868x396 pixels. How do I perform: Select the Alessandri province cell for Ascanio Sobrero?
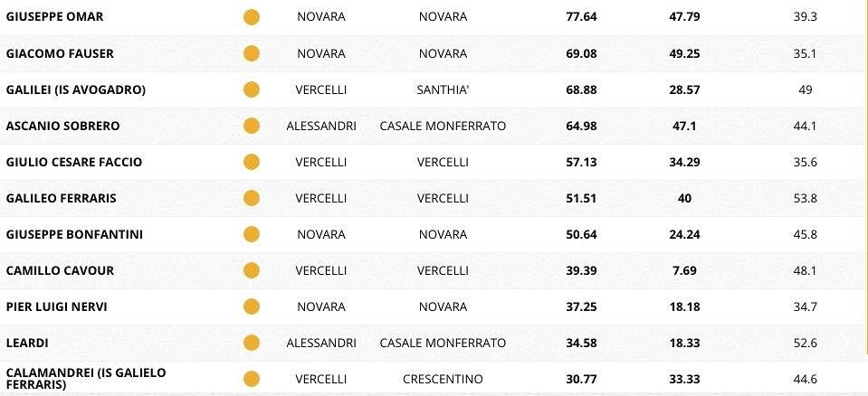point(321,126)
